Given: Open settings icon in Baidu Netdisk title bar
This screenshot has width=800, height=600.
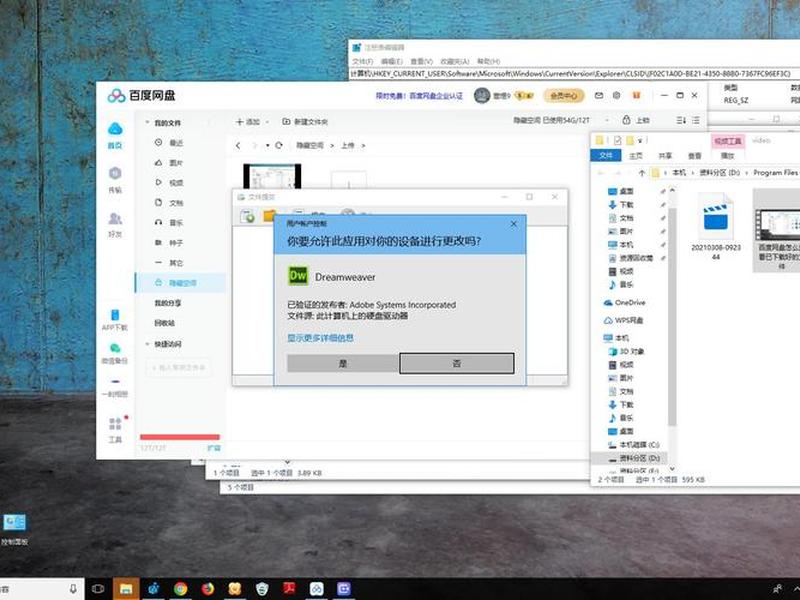Looking at the screenshot, I should 616,95.
